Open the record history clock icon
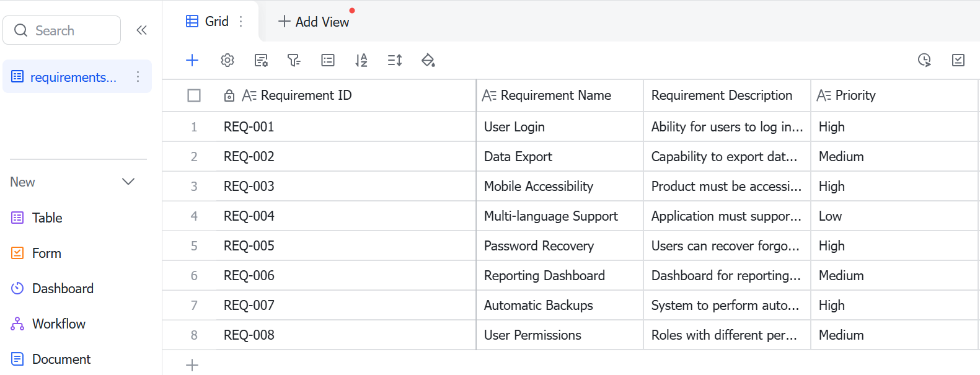 (x=924, y=60)
